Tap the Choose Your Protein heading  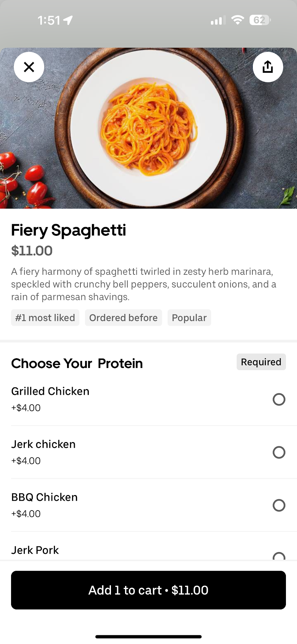pyautogui.click(x=77, y=363)
